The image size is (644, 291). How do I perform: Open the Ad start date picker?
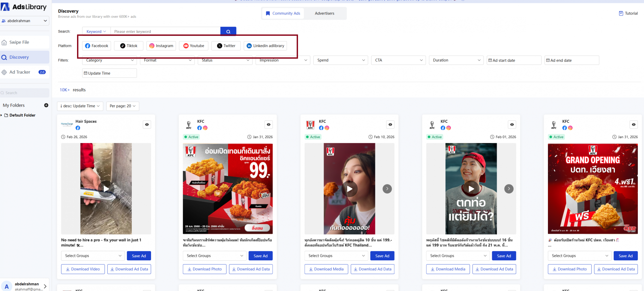click(x=514, y=60)
